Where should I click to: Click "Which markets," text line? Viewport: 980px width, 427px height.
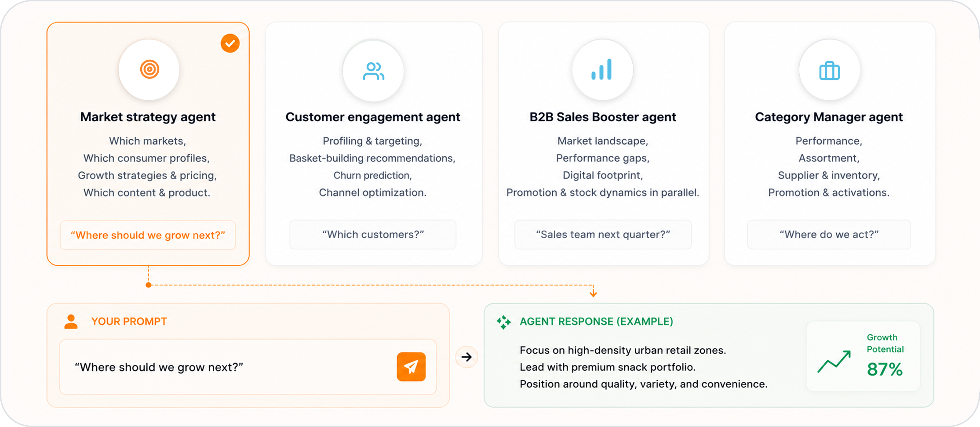click(148, 141)
